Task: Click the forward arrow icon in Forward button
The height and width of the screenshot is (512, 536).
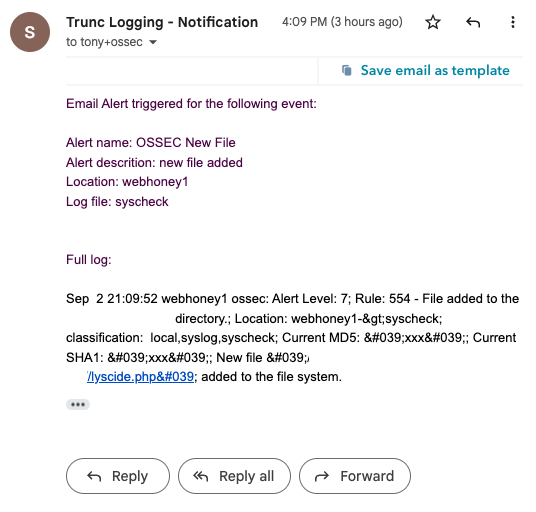Action: pyautogui.click(x=322, y=476)
